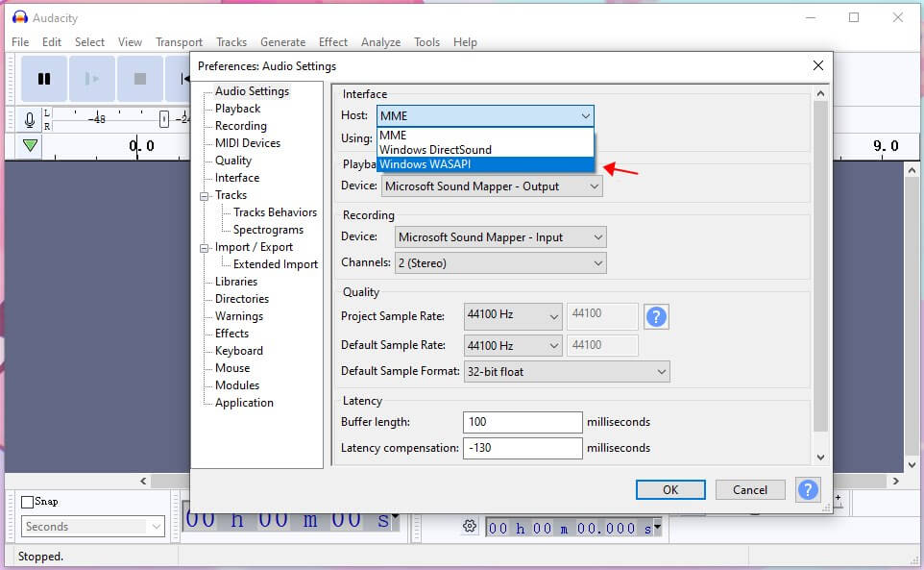Image resolution: width=924 pixels, height=570 pixels.
Task: Click the gear icon by the time display
Action: (x=470, y=526)
